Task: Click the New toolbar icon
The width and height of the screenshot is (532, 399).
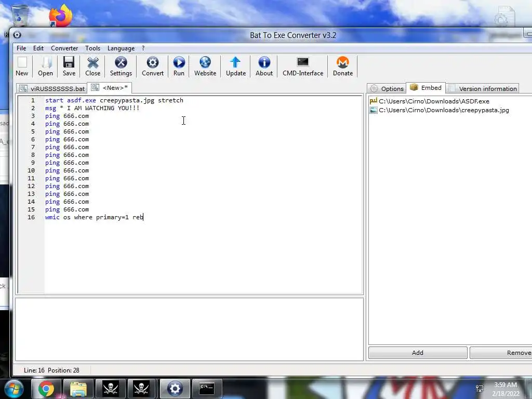Action: (x=22, y=66)
